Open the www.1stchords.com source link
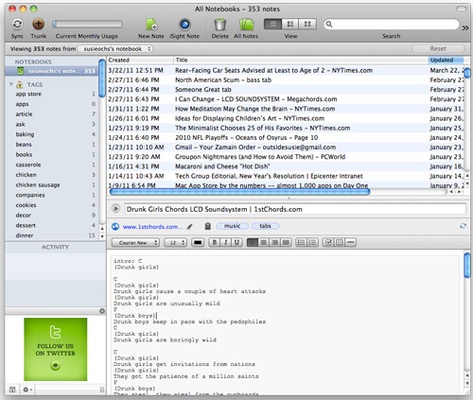Image resolution: width=473 pixels, height=400 pixels. point(153,227)
